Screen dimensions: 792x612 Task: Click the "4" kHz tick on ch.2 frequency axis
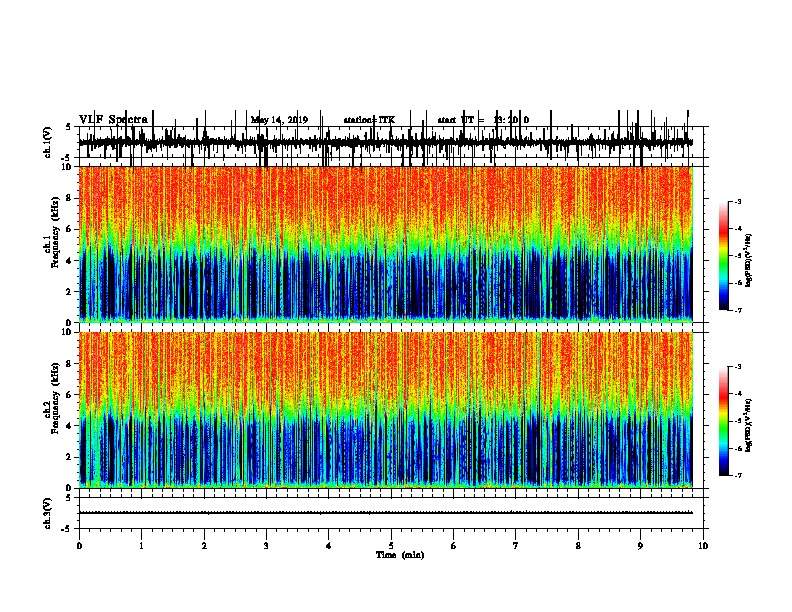click(70, 426)
